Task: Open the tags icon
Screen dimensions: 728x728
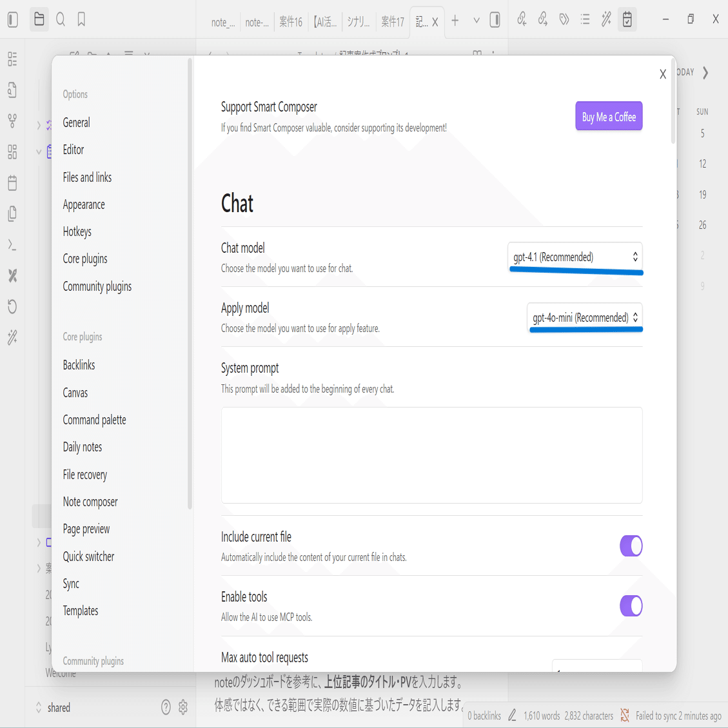Action: [x=564, y=19]
